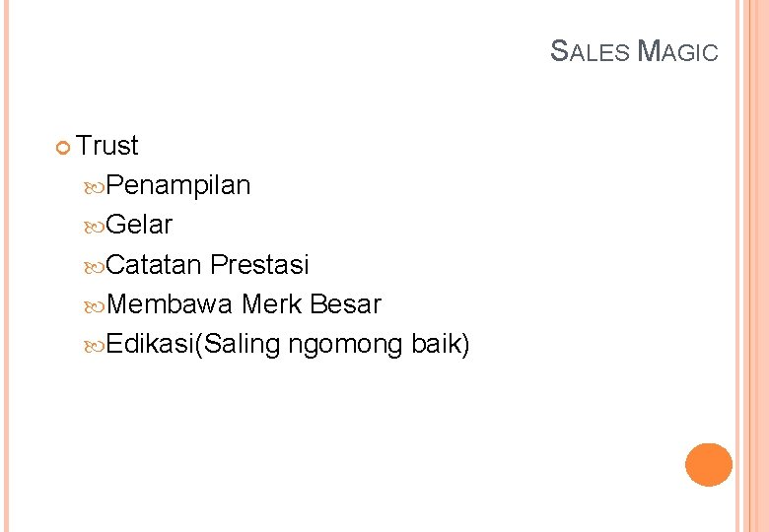Click the striped vertical band on the right edge
The width and height of the screenshot is (769, 532).
click(x=751, y=266)
